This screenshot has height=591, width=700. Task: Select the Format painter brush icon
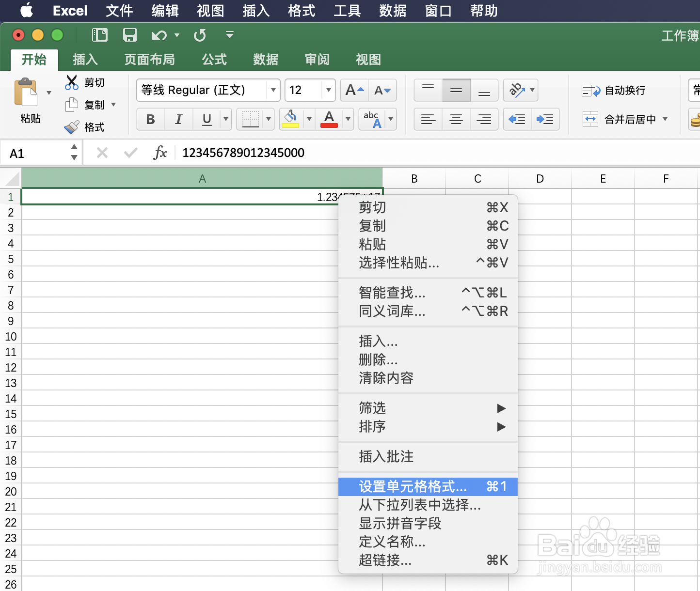tap(72, 127)
